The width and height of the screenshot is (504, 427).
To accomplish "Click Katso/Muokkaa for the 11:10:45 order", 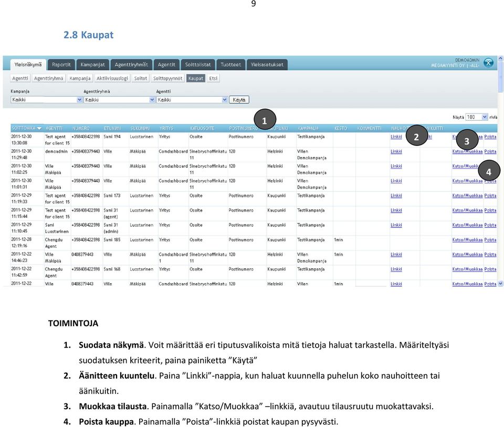I will [467, 225].
